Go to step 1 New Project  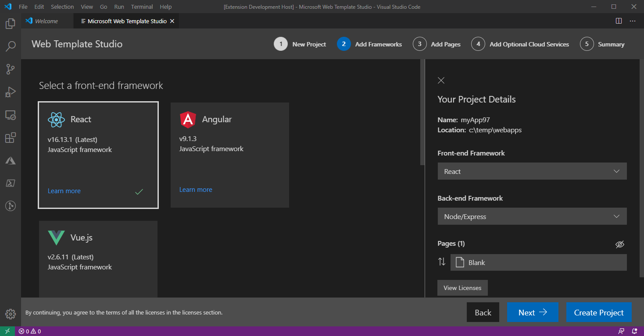point(300,44)
